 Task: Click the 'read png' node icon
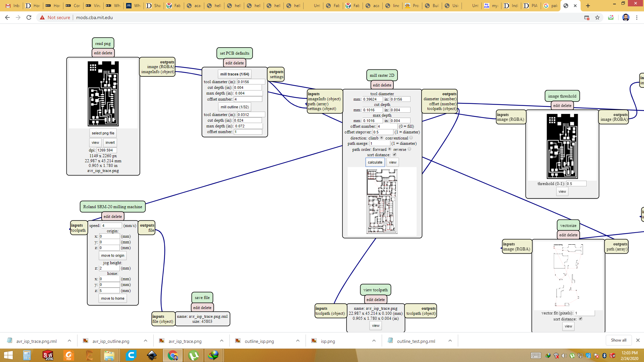coord(103,43)
